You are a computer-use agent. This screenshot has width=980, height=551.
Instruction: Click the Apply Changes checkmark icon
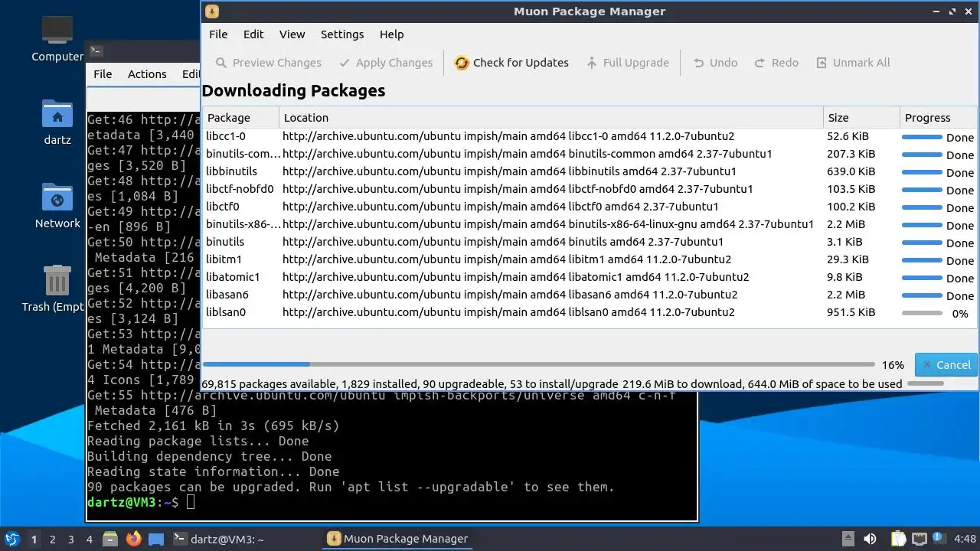pyautogui.click(x=345, y=63)
